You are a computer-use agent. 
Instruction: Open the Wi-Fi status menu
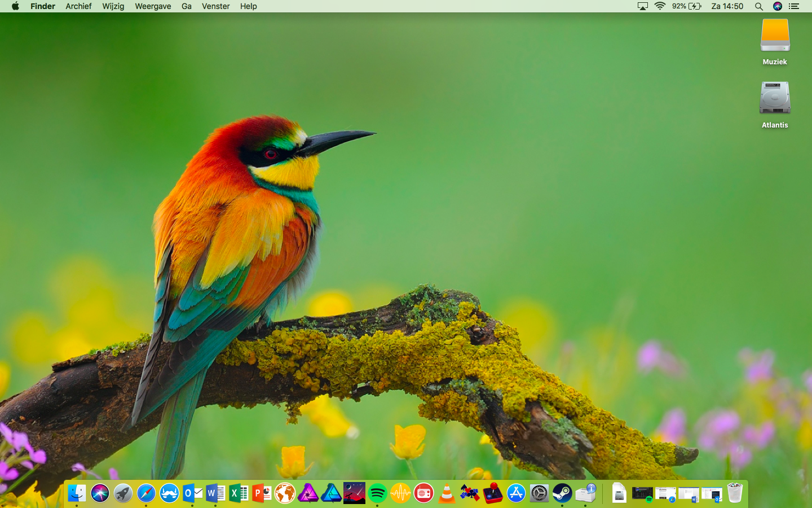click(660, 6)
